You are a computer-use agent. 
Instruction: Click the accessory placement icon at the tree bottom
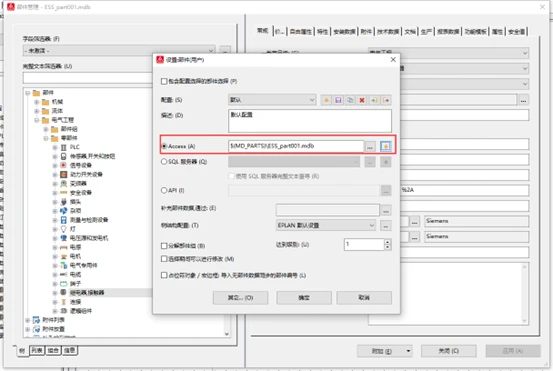[36, 329]
